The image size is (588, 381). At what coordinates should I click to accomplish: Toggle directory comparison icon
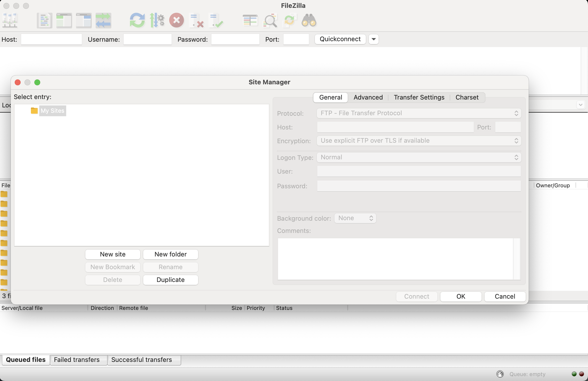pyautogui.click(x=270, y=20)
